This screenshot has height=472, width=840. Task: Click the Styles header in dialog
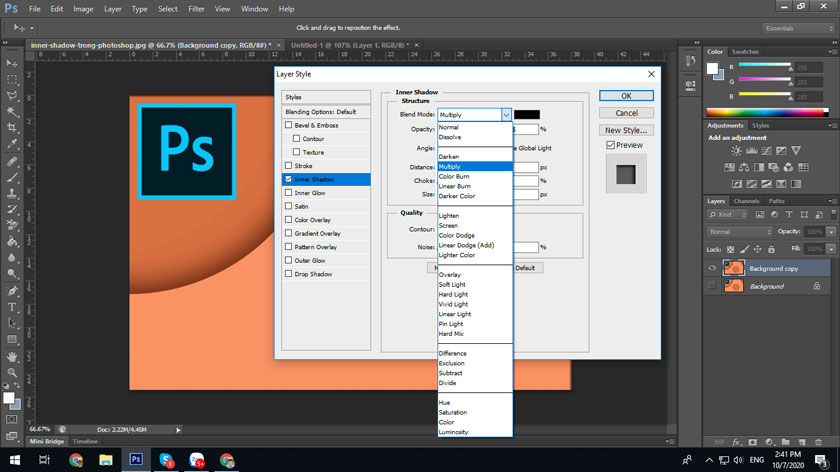pos(326,97)
